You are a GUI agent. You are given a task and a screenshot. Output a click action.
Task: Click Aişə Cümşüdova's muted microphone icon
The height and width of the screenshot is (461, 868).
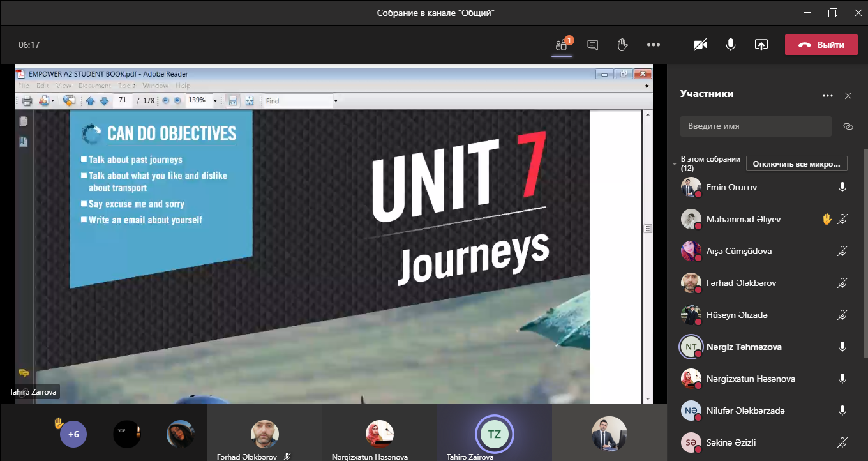tap(842, 251)
